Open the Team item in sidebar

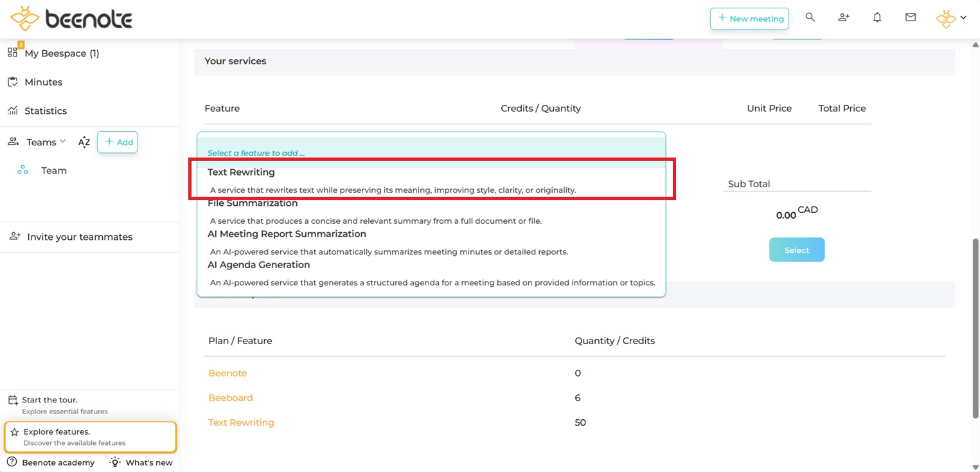point(54,170)
